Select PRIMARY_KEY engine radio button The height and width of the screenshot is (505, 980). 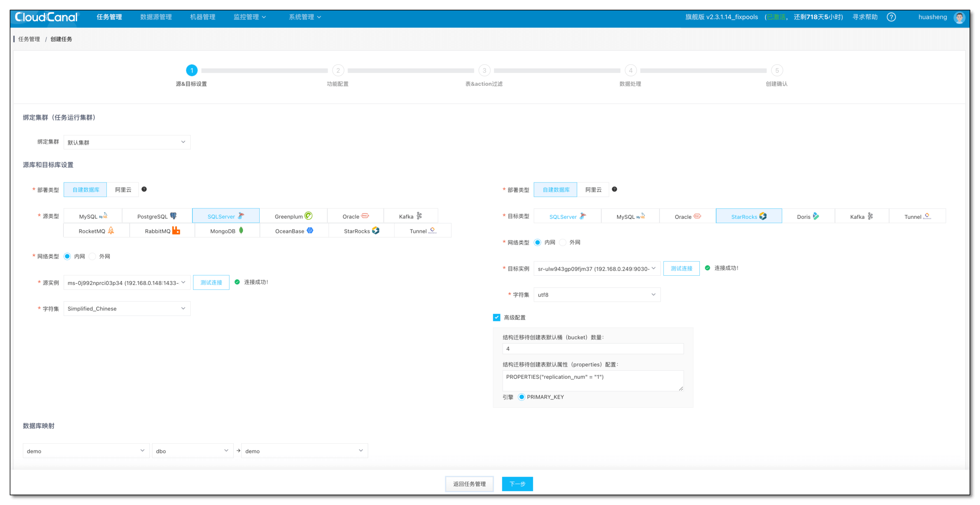click(x=521, y=397)
